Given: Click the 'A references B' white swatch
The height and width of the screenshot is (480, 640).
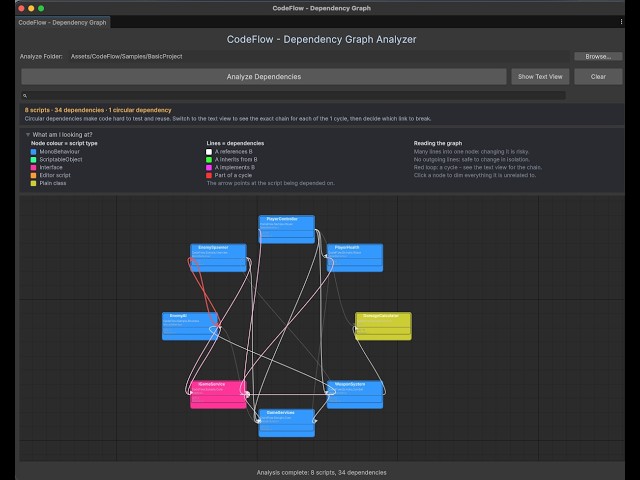Looking at the screenshot, I should click(209, 152).
